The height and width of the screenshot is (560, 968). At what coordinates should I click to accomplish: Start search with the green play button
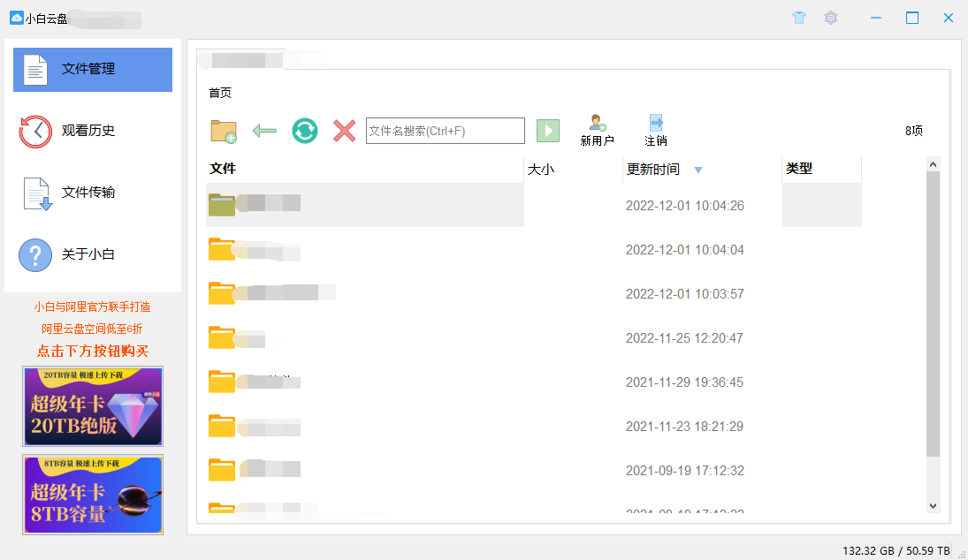tap(548, 130)
